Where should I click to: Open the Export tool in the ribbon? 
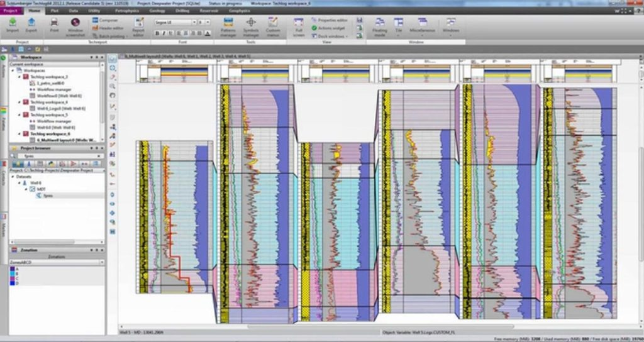tap(31, 25)
